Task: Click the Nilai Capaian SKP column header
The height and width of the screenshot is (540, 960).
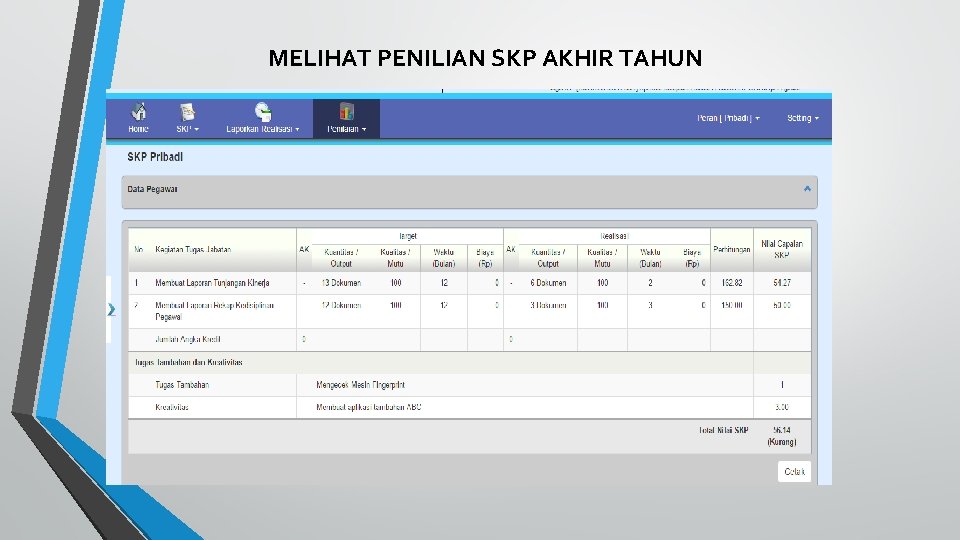Action: (782, 249)
